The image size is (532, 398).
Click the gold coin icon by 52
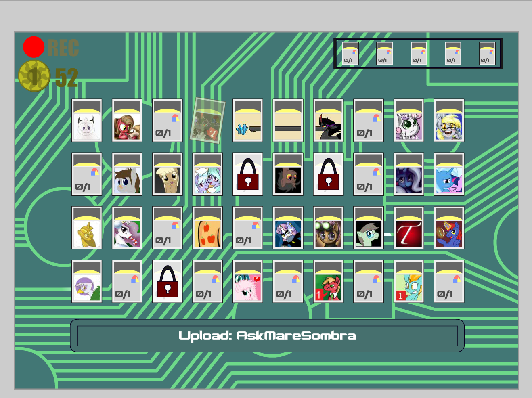(x=34, y=76)
